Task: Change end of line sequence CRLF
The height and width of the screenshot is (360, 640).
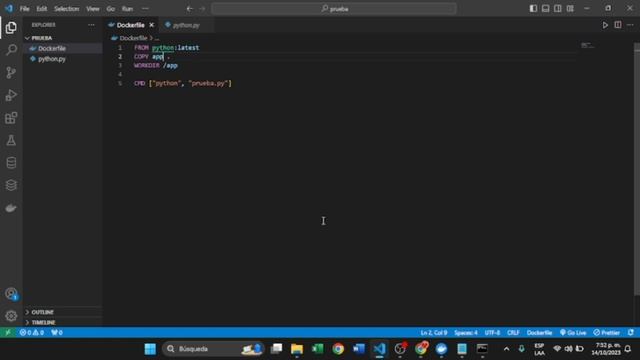Action: pos(513,333)
